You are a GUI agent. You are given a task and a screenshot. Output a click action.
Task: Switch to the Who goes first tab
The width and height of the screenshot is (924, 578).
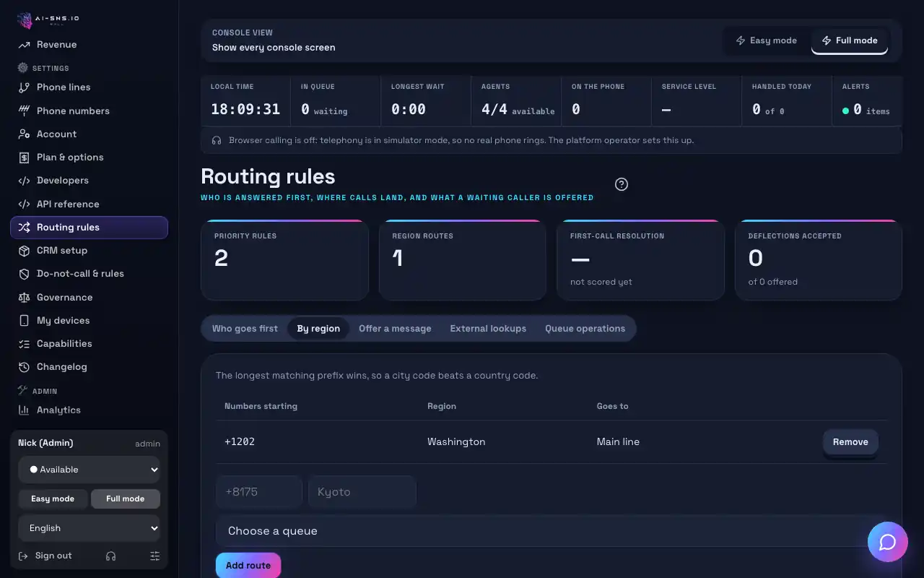[x=245, y=328]
